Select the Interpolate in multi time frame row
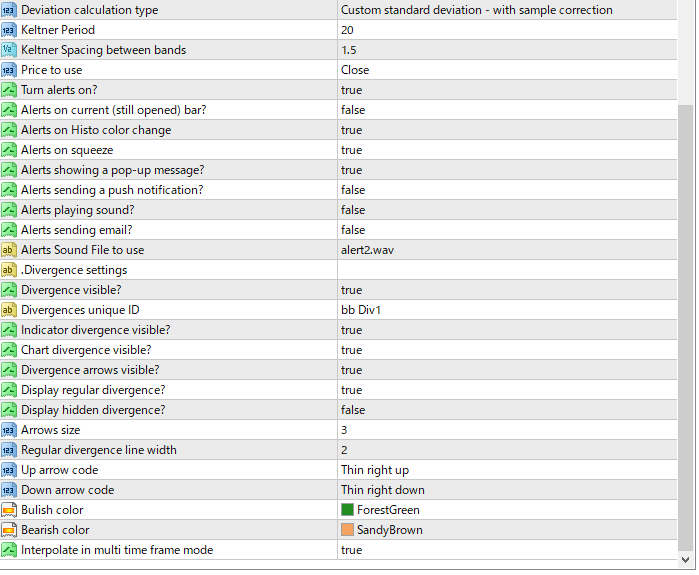 click(338, 550)
